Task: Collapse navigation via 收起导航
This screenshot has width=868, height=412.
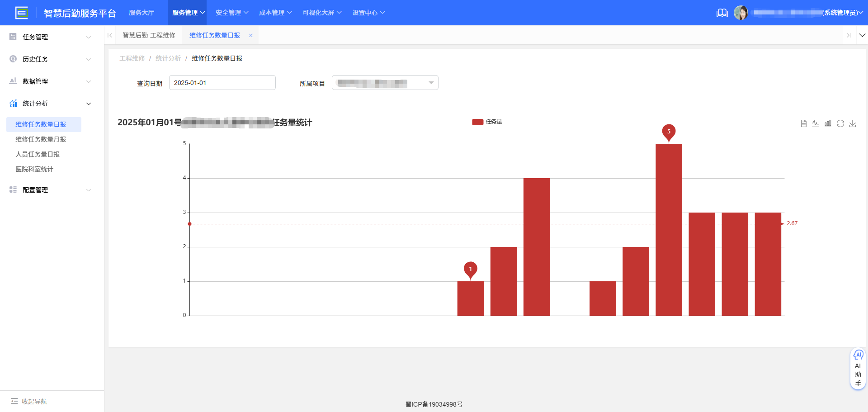Action: [28, 401]
